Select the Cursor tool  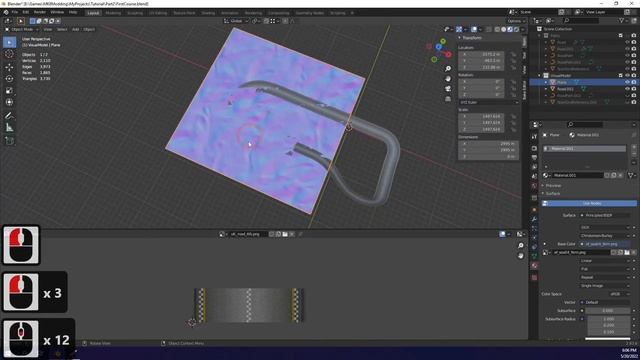[x=9, y=54]
